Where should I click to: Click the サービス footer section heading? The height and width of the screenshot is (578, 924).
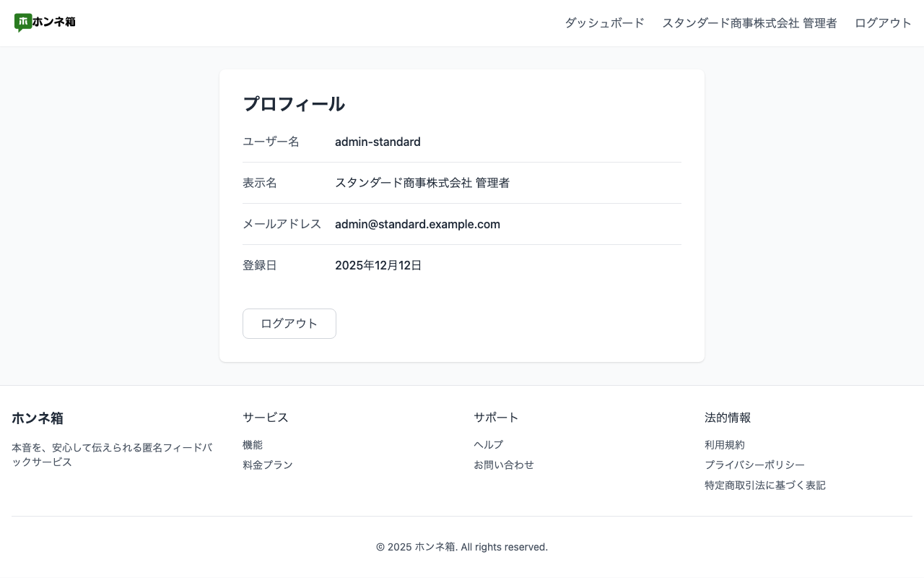point(265,417)
